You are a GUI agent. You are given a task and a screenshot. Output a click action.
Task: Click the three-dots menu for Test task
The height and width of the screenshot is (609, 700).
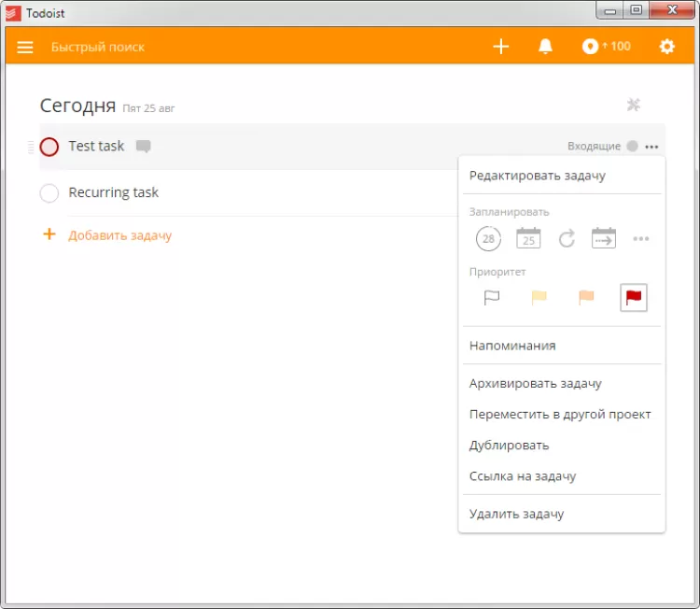[651, 147]
